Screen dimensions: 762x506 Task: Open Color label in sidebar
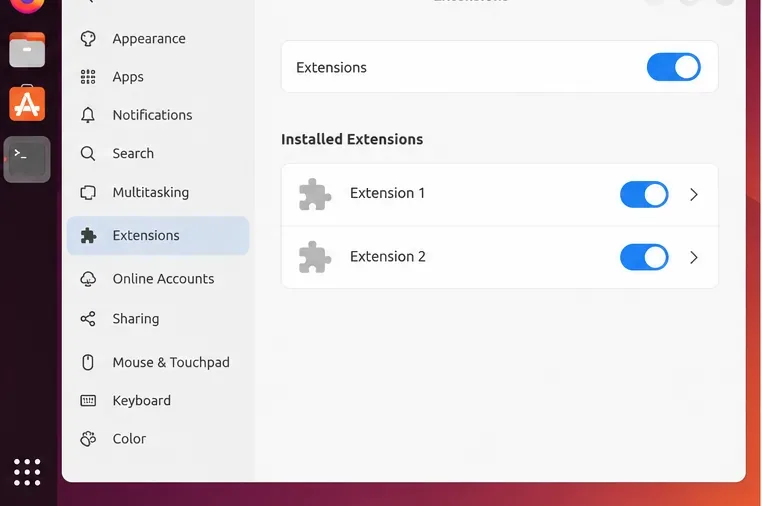tap(129, 439)
